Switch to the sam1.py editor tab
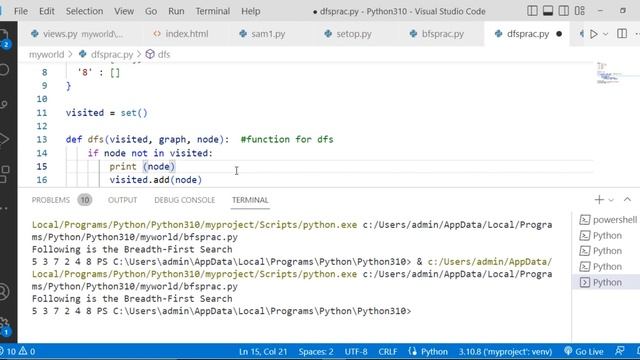The width and height of the screenshot is (640, 360). tap(262, 34)
